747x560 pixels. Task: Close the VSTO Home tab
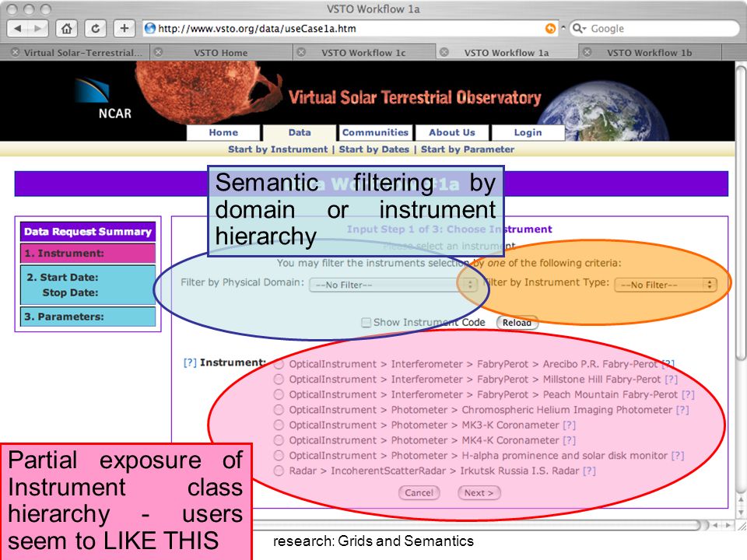(x=158, y=52)
